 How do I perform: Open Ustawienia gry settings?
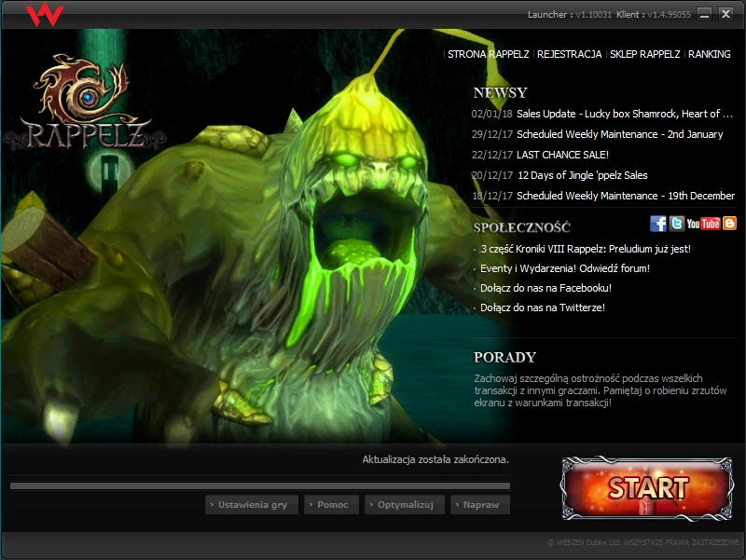[x=252, y=505]
